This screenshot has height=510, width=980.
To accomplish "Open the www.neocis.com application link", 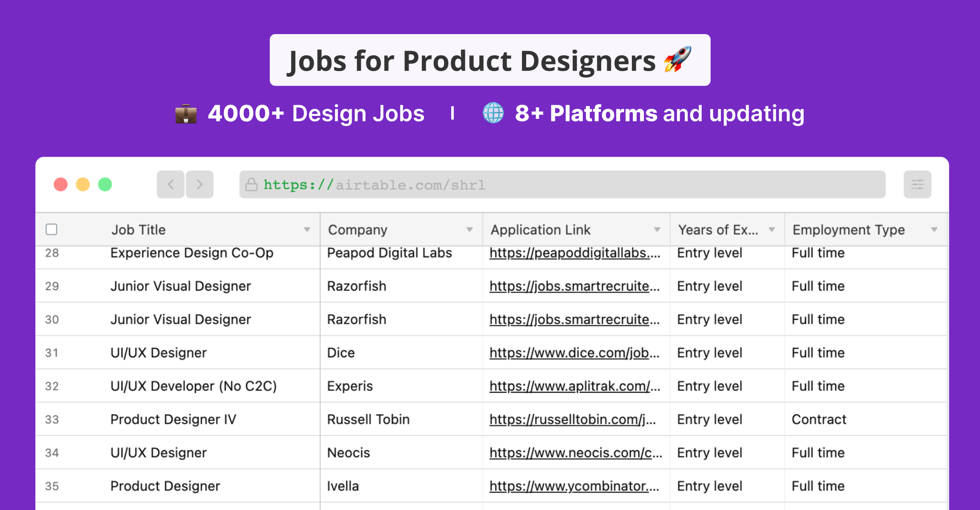I will click(576, 453).
